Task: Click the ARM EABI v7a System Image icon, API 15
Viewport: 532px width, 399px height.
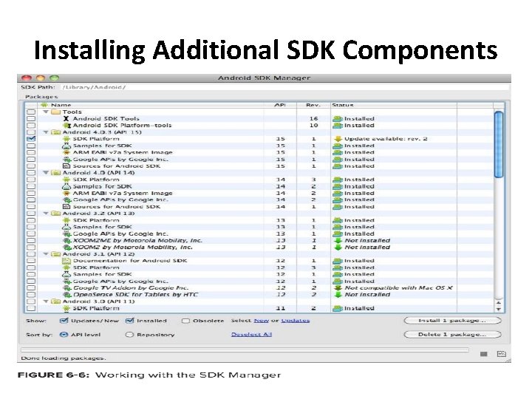Action: [66, 153]
